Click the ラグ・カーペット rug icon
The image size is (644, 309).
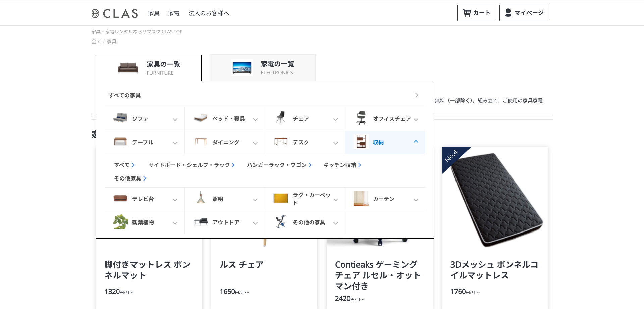(281, 198)
